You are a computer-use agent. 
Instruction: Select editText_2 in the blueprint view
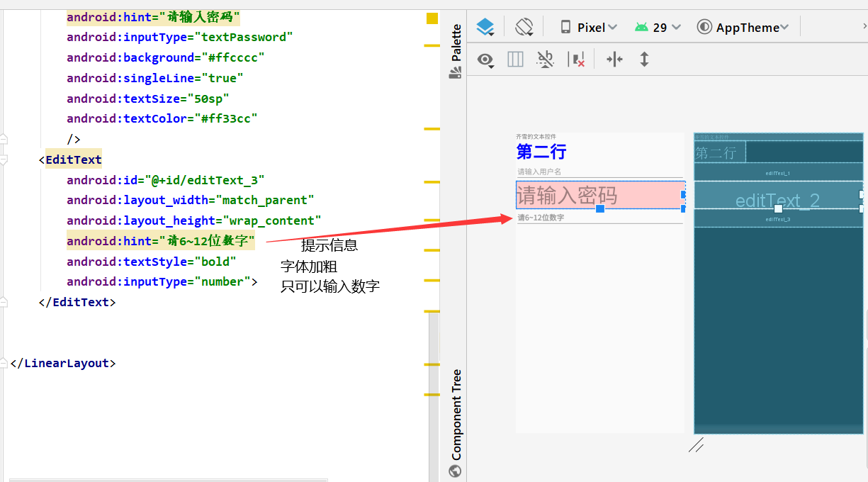pos(778,195)
